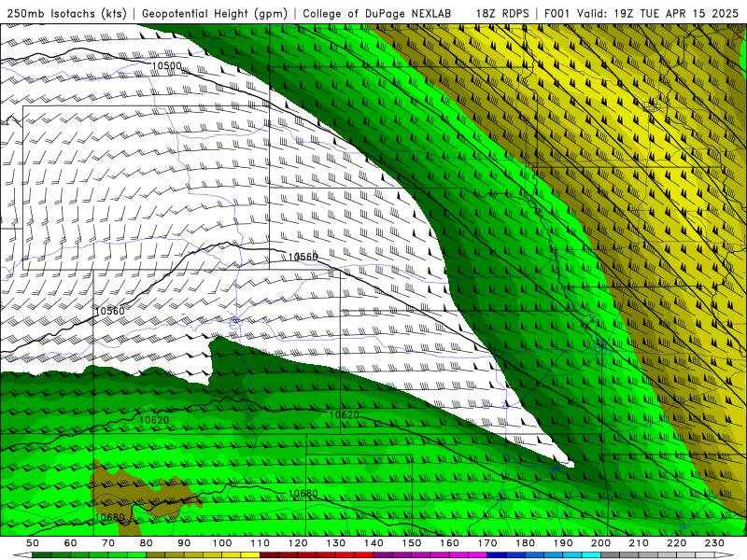Click the 210 value on the color scale
Screen dimensions: 747x560
639,543
